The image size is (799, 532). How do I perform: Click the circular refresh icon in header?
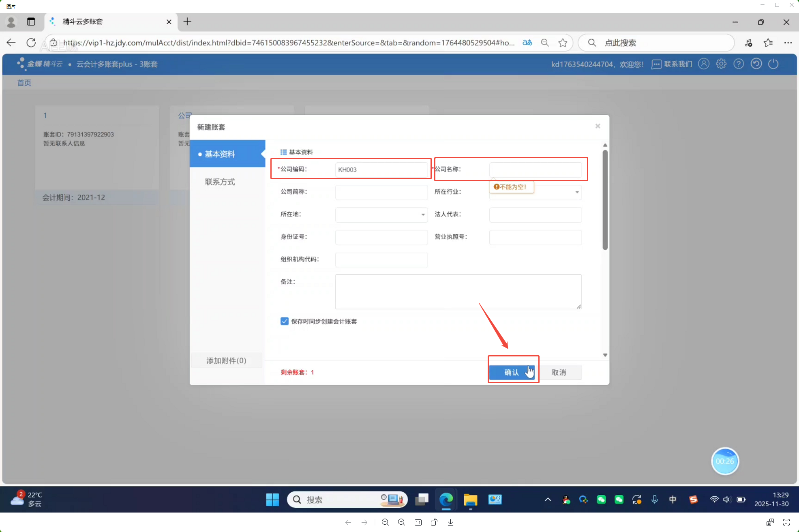(756, 64)
